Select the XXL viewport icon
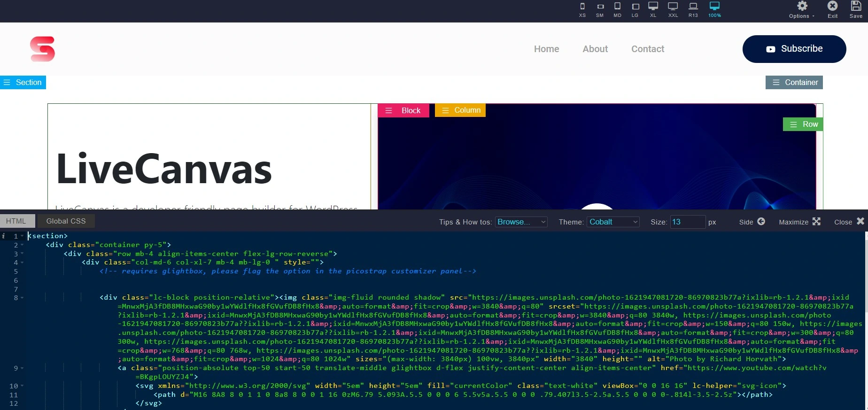 [673, 10]
